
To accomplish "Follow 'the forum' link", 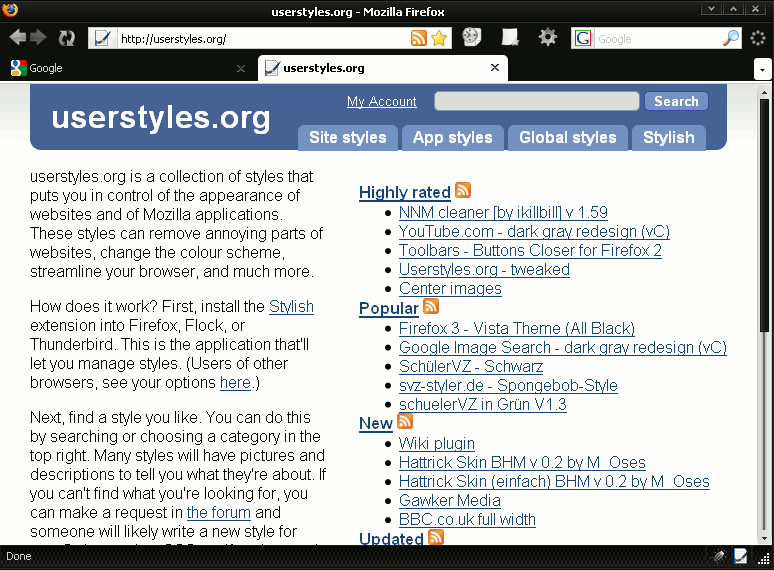I will click(x=219, y=512).
